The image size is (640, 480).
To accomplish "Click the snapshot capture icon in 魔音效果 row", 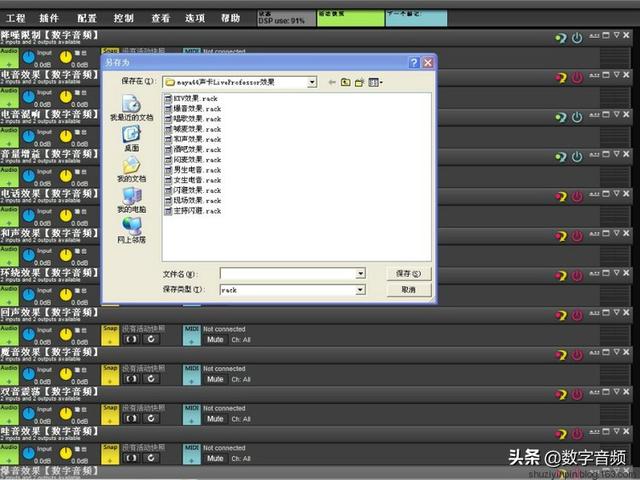I will (x=131, y=379).
